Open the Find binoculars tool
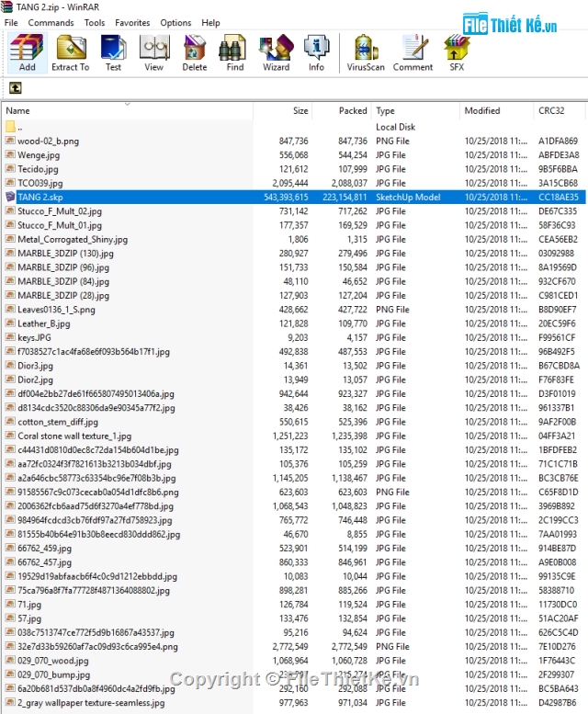 click(x=235, y=52)
